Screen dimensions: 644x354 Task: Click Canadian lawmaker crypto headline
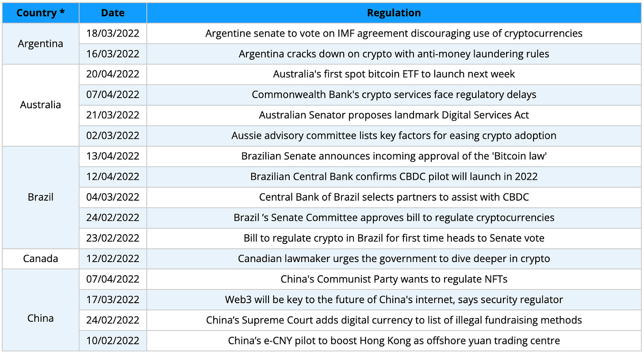[x=394, y=259]
